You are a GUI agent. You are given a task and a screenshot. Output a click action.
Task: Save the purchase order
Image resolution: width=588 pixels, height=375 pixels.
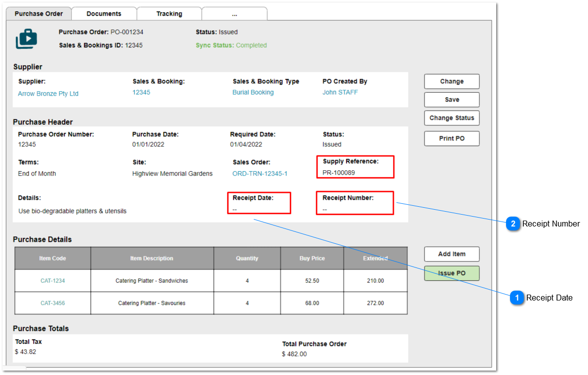click(x=452, y=100)
